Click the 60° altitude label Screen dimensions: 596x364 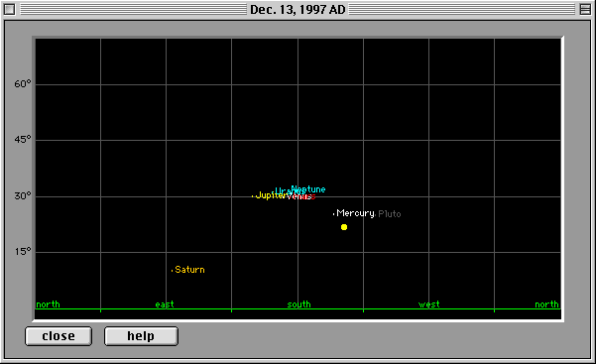pos(23,84)
